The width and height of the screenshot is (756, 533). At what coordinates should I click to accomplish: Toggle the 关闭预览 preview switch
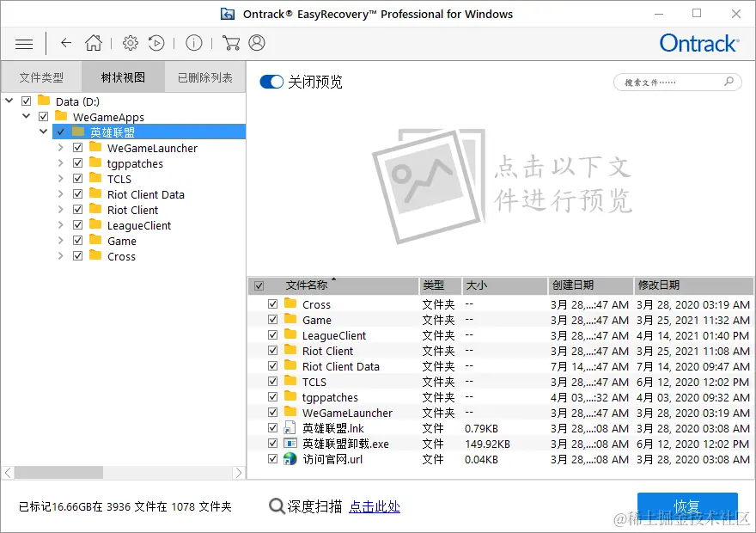coord(271,82)
